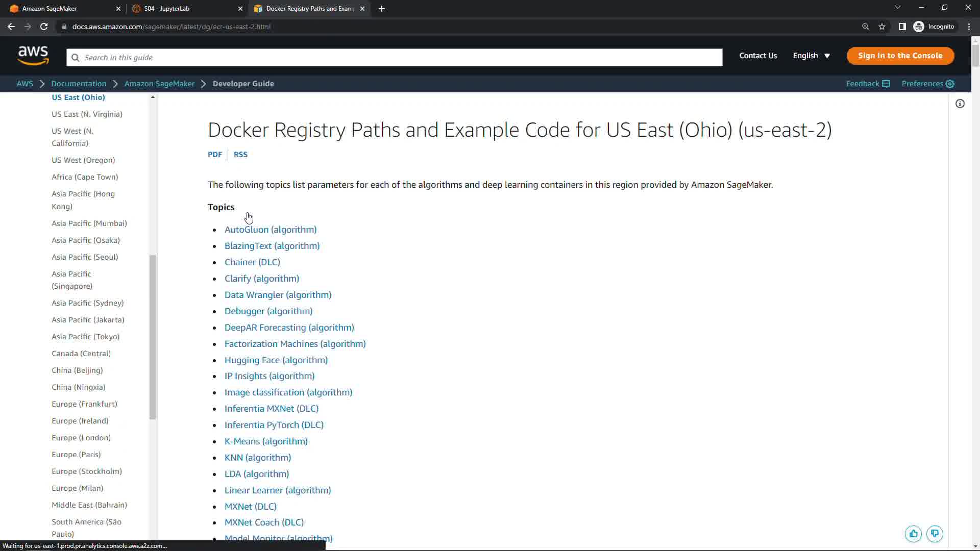
Task: Open the tab search chevron dropdown
Action: click(897, 8)
